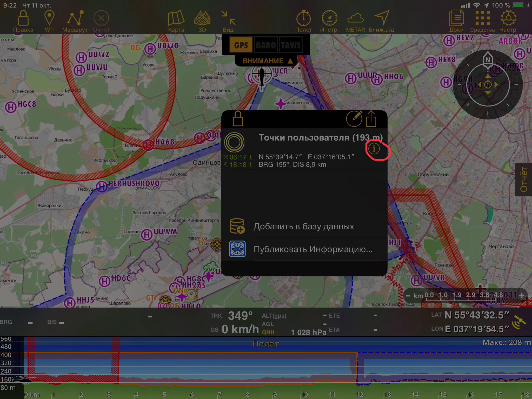Click the share button in popup
Image resolution: width=532 pixels, height=399 pixels.
click(371, 119)
